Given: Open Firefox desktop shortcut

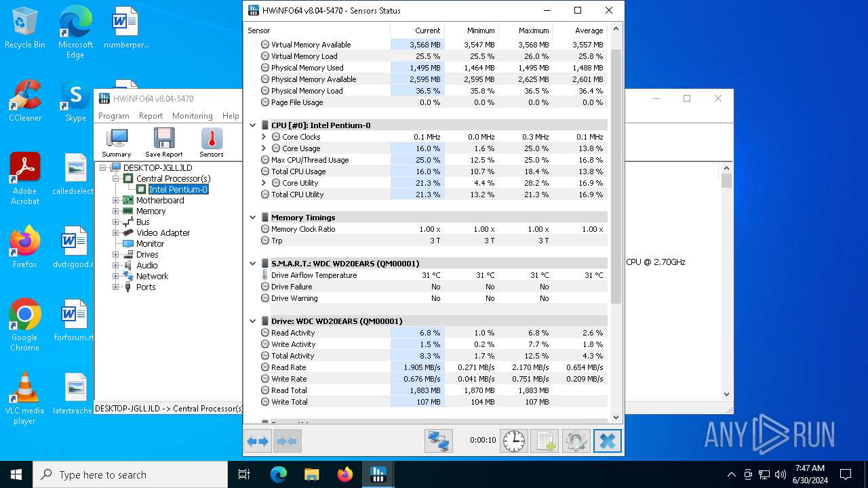Looking at the screenshot, I should [25, 247].
